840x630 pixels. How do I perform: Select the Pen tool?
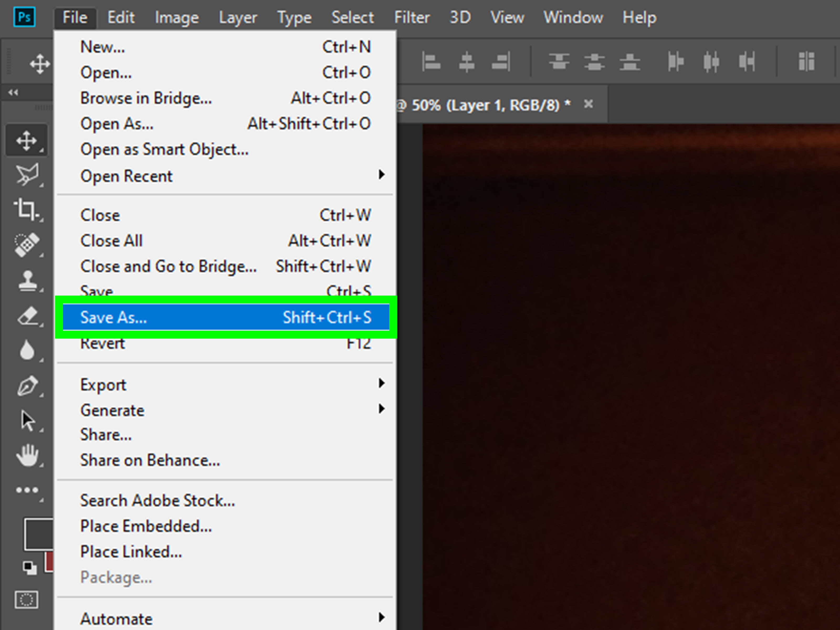tap(27, 386)
